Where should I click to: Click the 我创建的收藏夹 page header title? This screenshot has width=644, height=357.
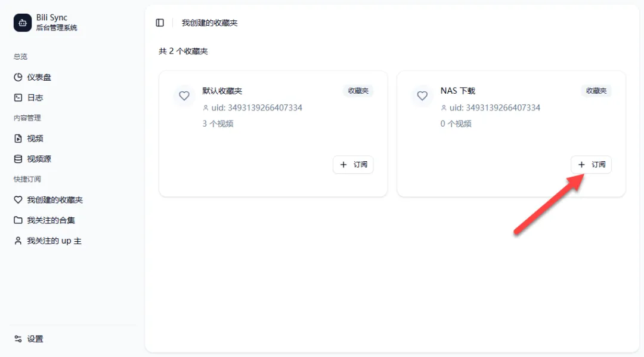pyautogui.click(x=210, y=23)
